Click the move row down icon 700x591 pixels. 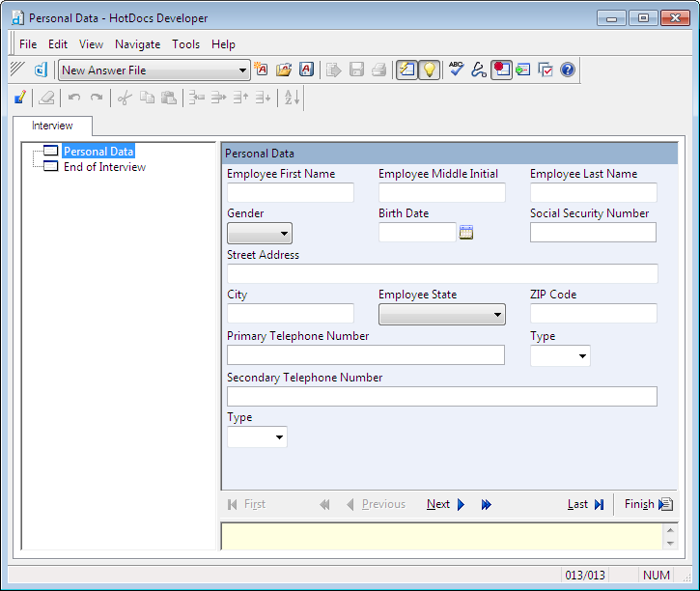[263, 98]
